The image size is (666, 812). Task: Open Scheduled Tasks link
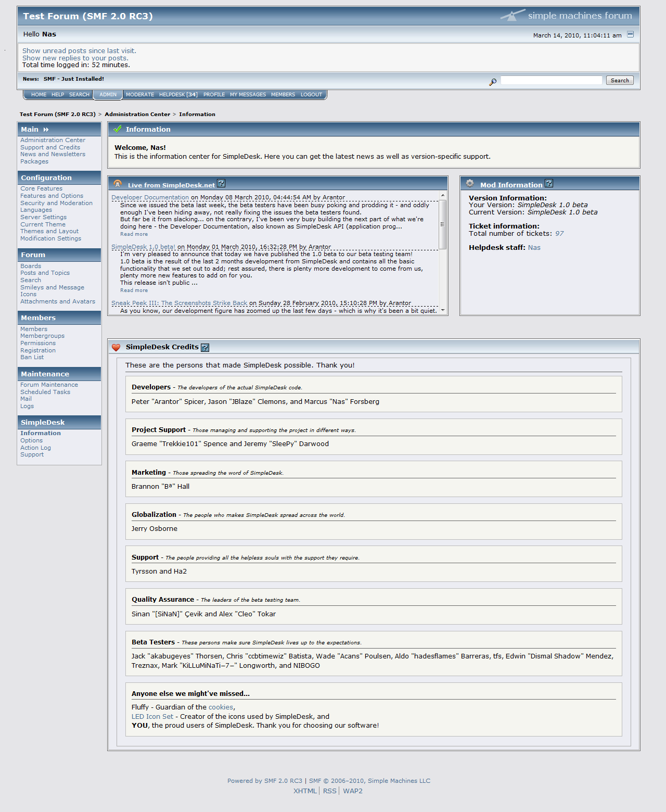[x=45, y=392]
